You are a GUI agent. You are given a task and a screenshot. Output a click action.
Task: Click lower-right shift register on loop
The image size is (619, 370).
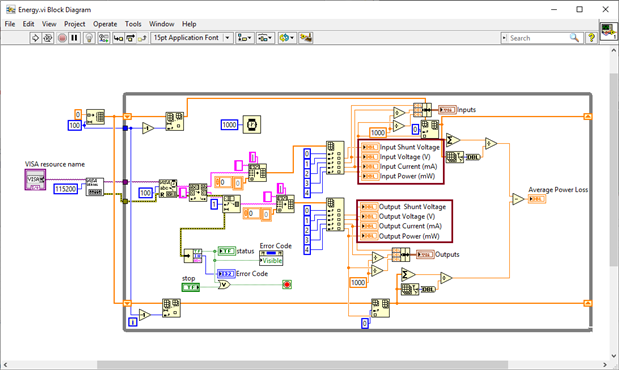(588, 303)
